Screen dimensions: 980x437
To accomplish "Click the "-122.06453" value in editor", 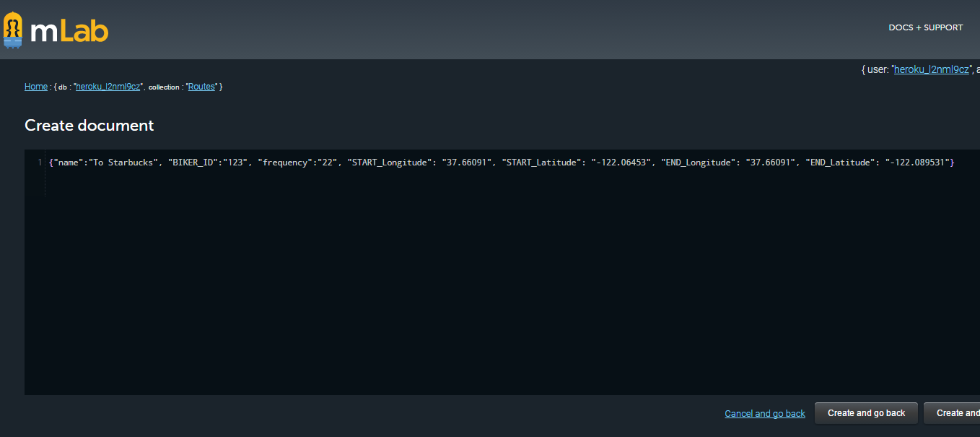I will [621, 163].
